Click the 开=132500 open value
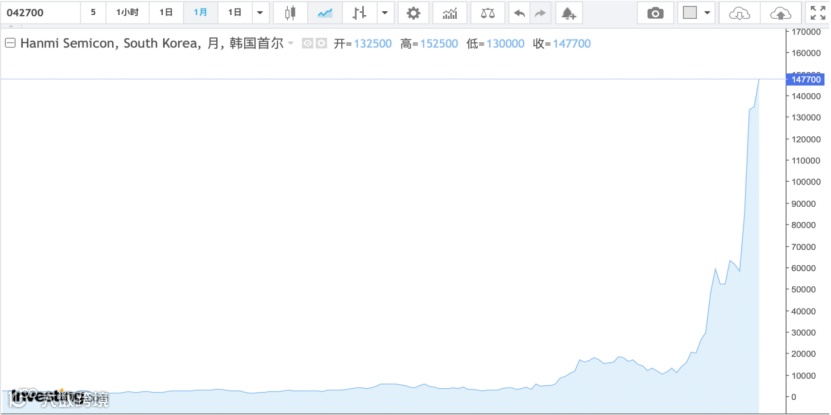 pyautogui.click(x=363, y=43)
